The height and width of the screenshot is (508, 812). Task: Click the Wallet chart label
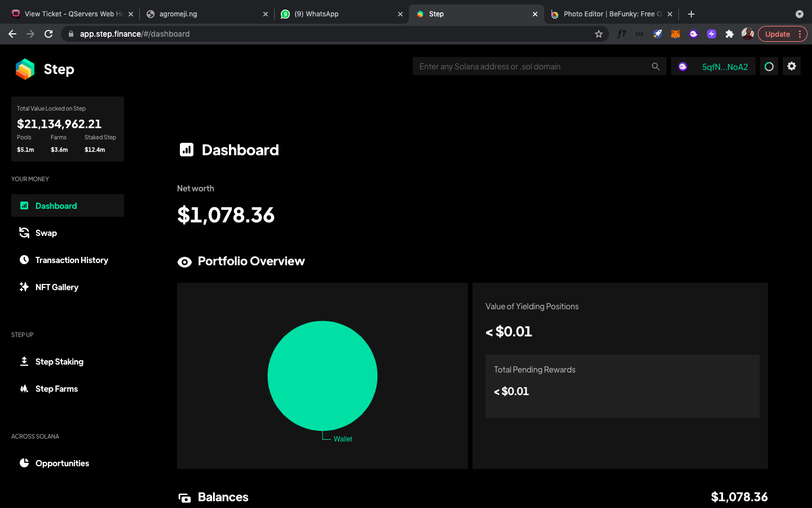[x=343, y=439]
